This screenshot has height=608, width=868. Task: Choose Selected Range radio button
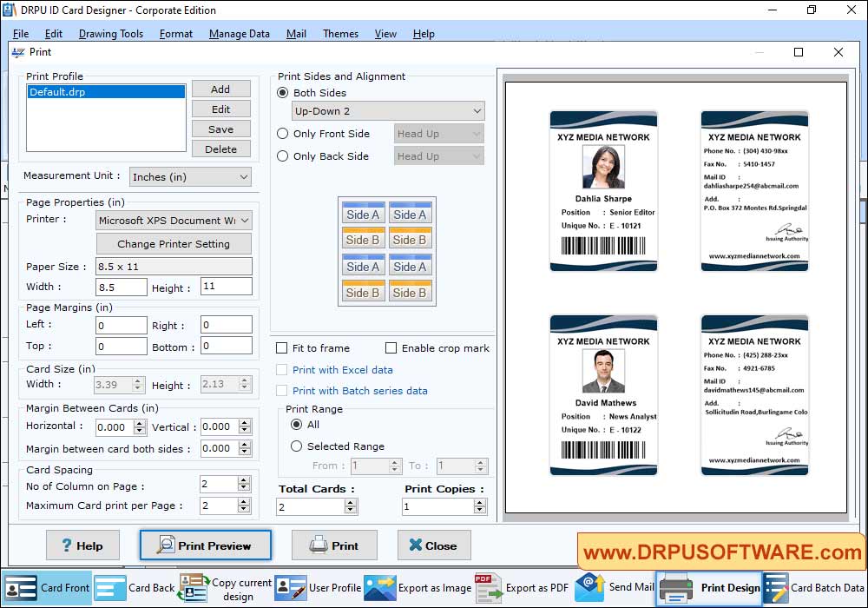[x=297, y=446]
